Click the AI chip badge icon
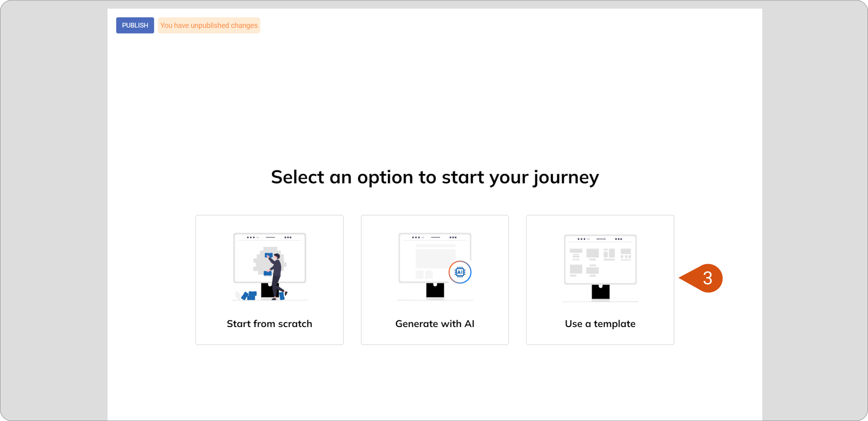Screen dimensions: 868x421 460,272
